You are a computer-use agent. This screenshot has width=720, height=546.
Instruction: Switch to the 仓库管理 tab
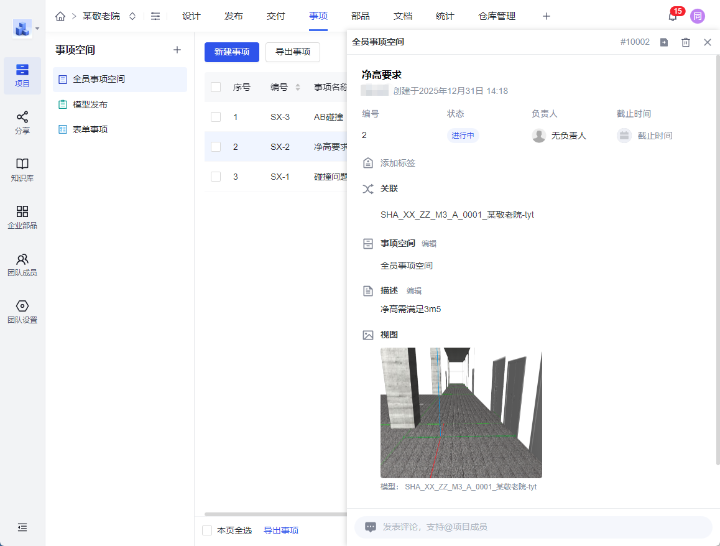click(x=497, y=16)
